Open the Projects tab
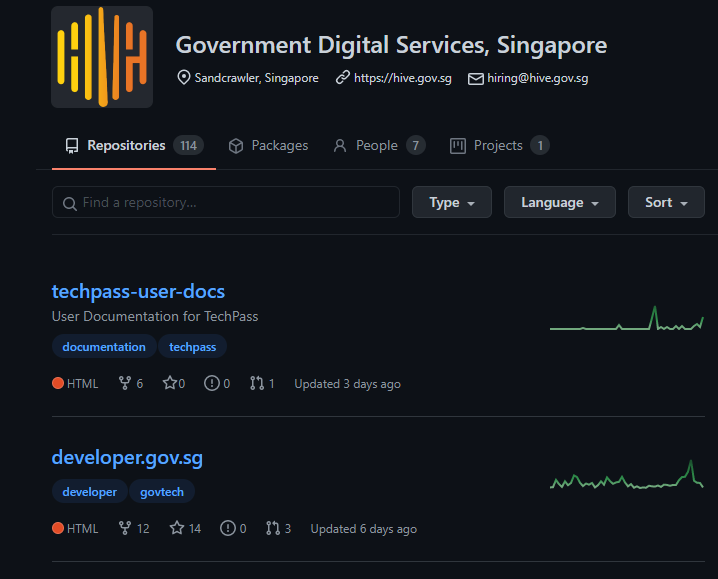 coord(499,146)
